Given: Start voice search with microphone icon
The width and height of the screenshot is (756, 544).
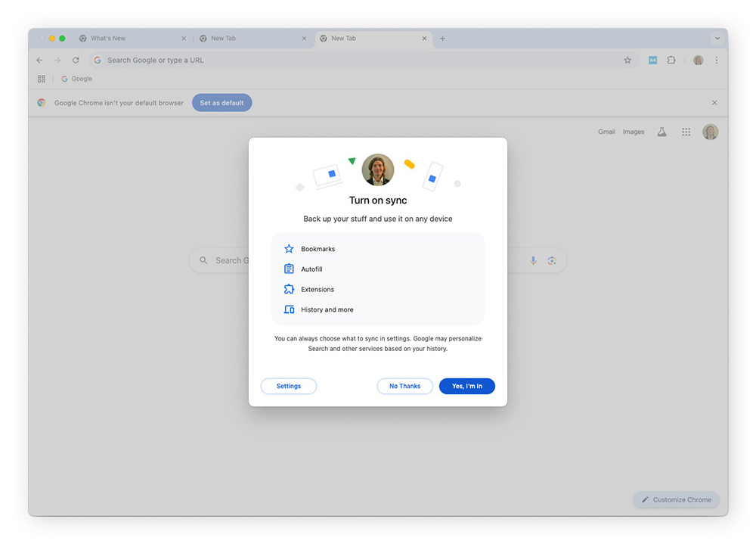Looking at the screenshot, I should (533, 261).
